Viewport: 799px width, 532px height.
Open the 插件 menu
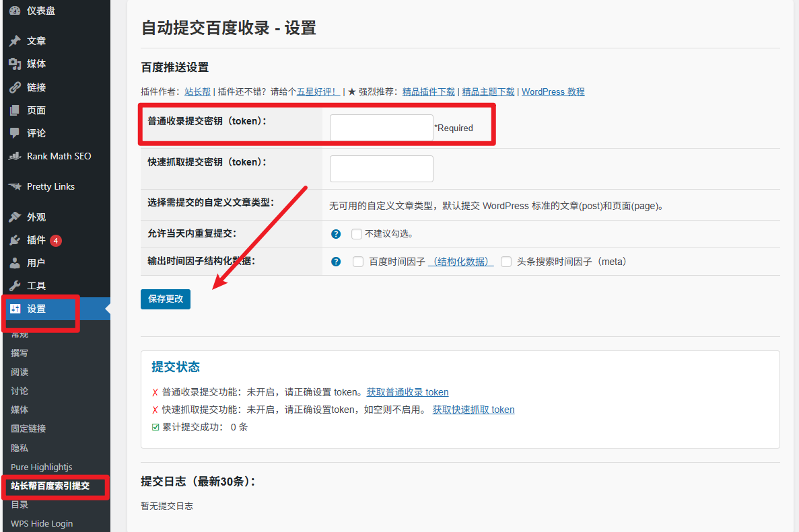click(x=56, y=240)
